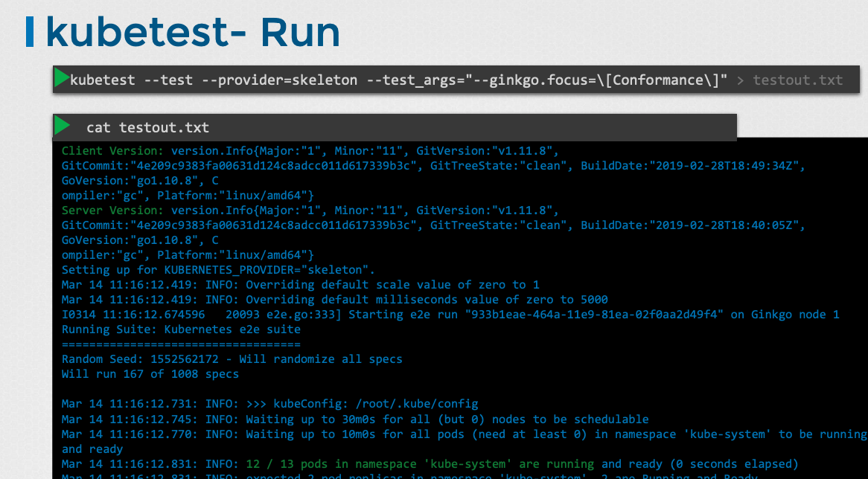Click green '12 / 13 pods' text
This screenshot has height=479, width=868.
click(x=420, y=464)
